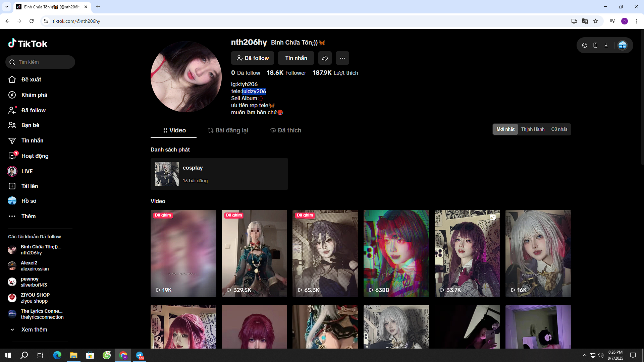Click the address bar URL

(x=76, y=21)
